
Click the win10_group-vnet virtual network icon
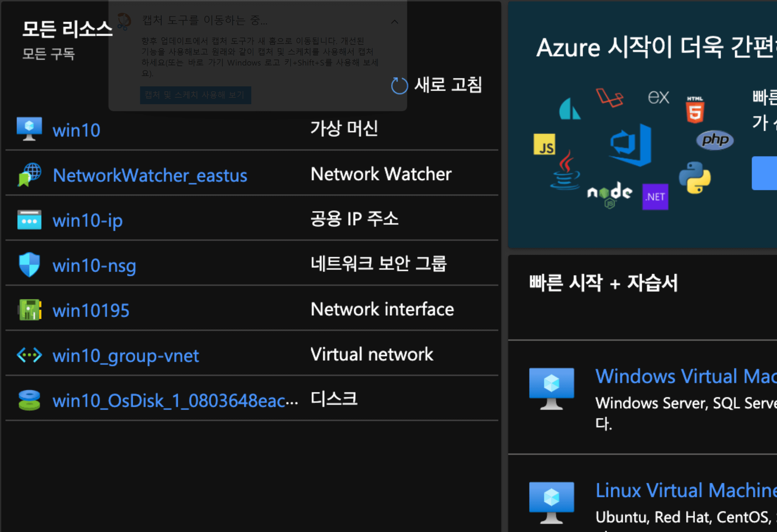[x=29, y=355]
